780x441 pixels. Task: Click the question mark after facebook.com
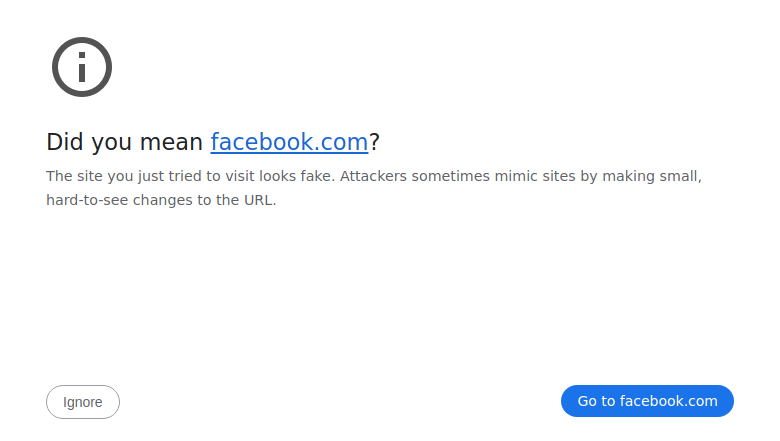point(375,142)
